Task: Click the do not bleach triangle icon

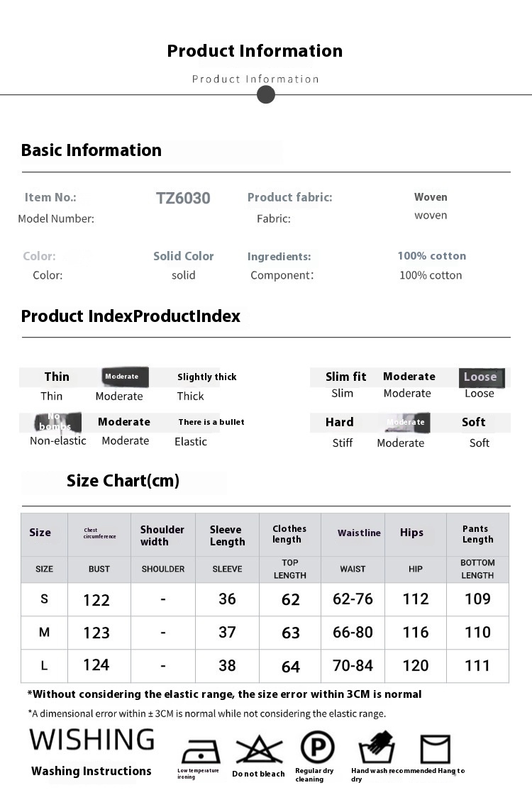Action: pyautogui.click(x=259, y=750)
